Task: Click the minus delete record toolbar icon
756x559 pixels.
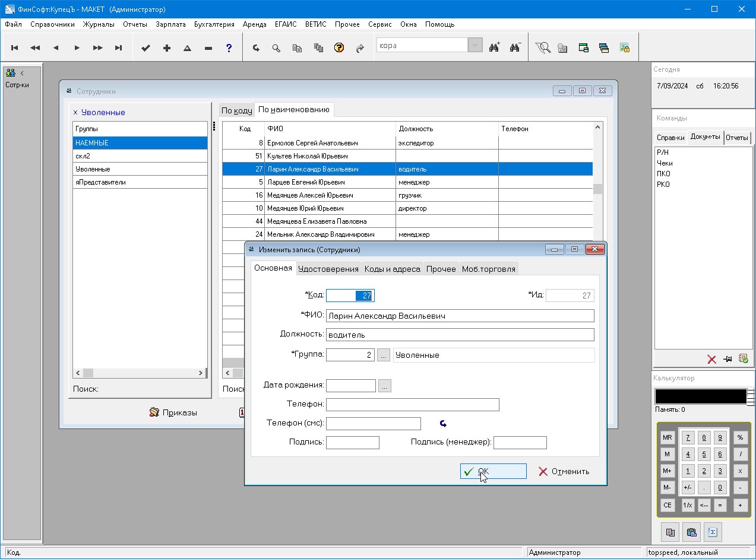Action: click(208, 48)
